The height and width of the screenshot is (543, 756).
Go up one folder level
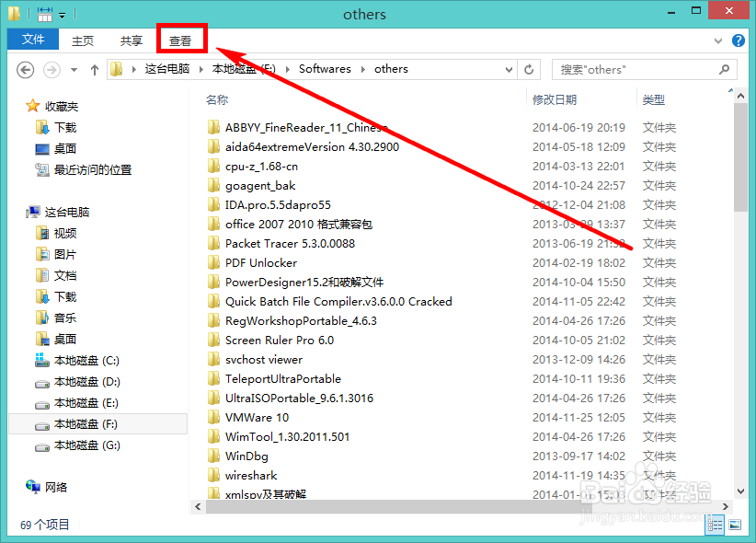pos(95,70)
